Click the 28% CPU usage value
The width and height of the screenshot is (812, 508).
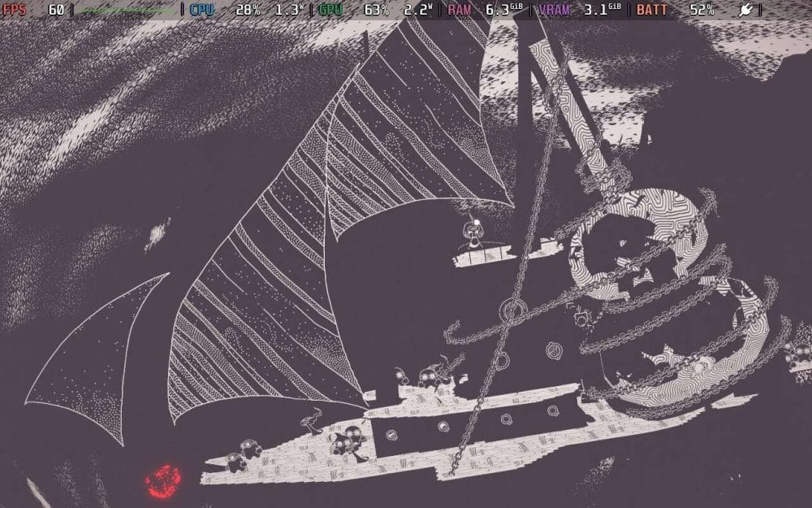[x=248, y=10]
